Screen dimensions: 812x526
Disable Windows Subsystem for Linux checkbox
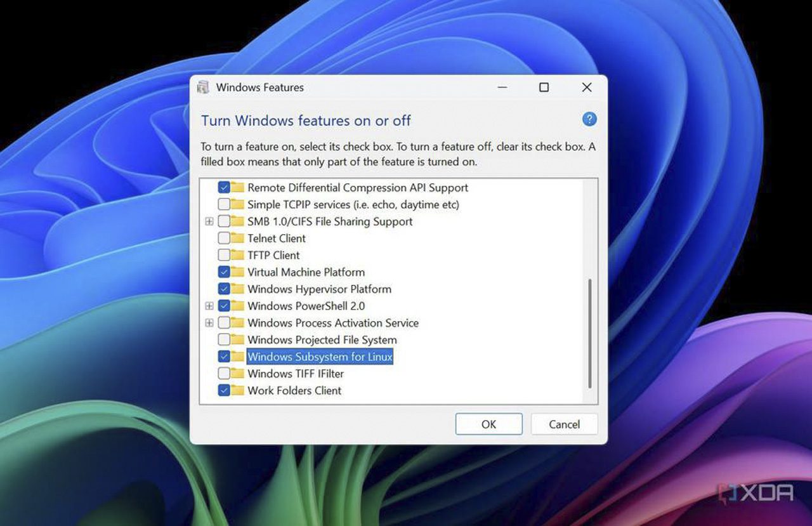point(224,357)
